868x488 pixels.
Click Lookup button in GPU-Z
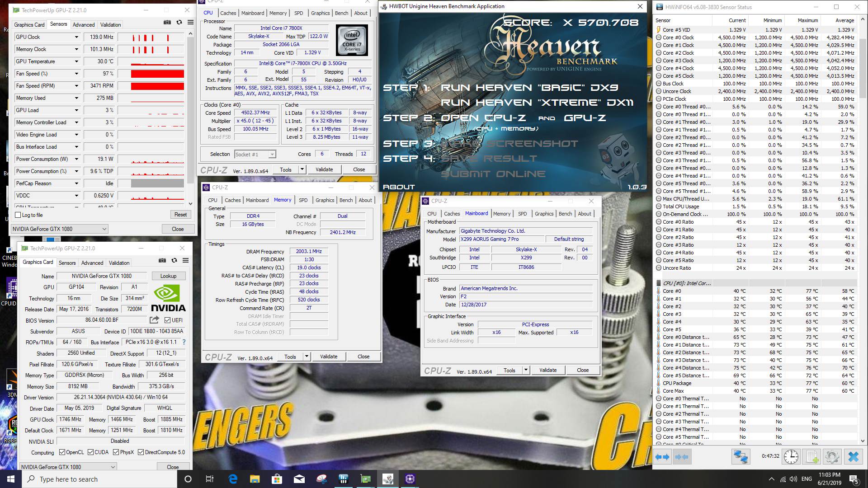tap(168, 276)
